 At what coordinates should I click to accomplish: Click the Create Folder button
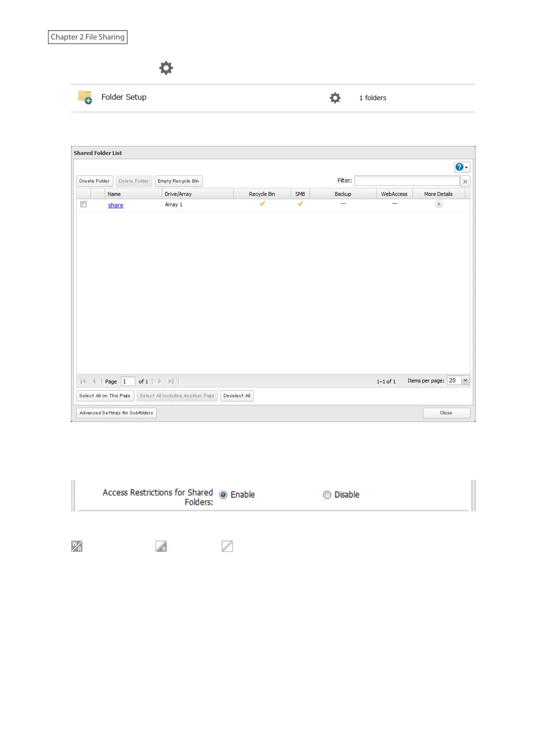(94, 181)
